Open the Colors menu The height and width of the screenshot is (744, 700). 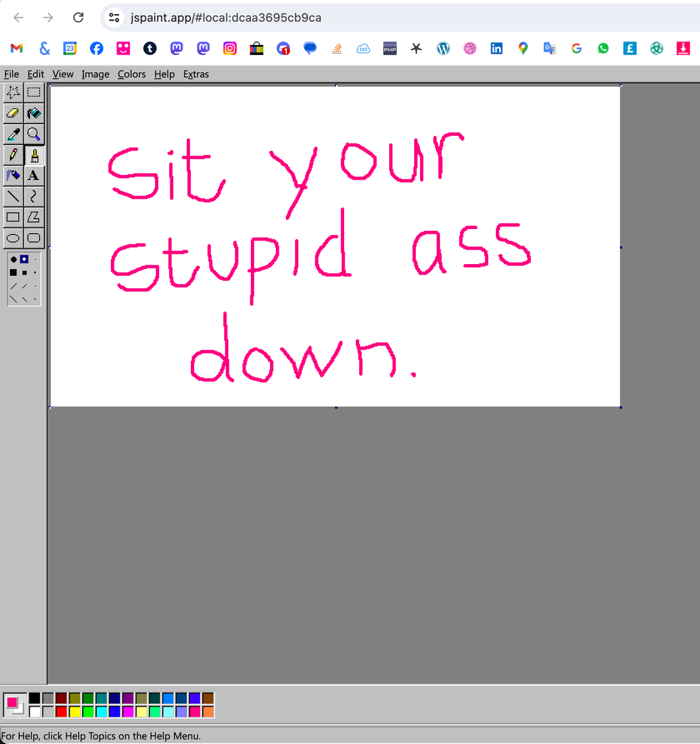coord(131,74)
